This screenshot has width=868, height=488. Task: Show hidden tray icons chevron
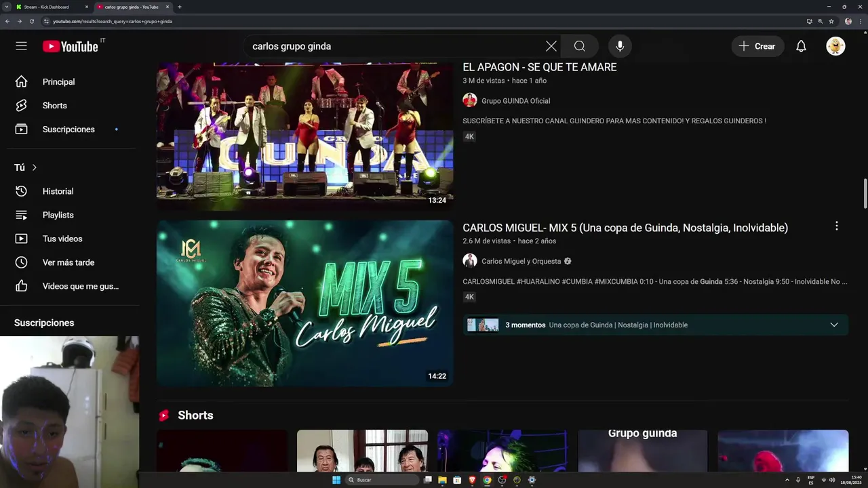click(x=787, y=480)
